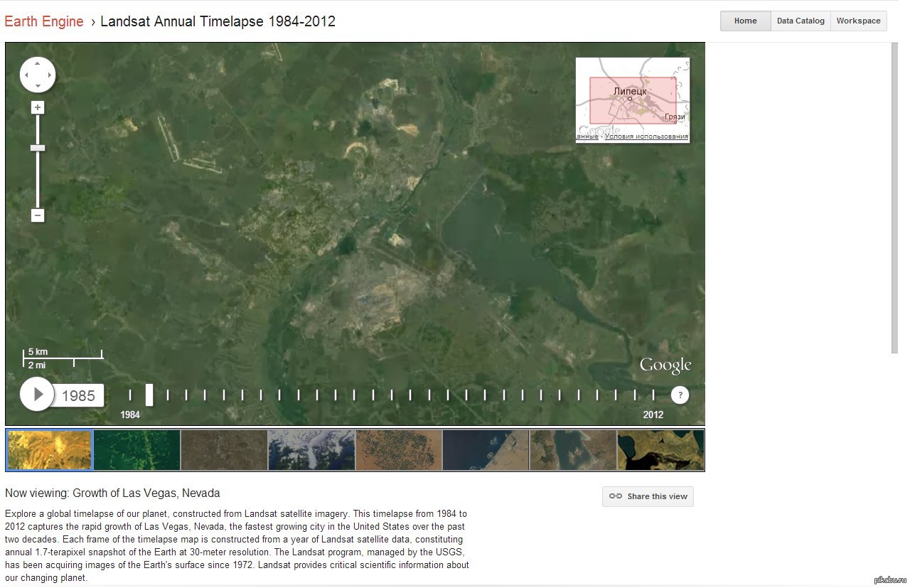Click the 5 km scale bar label
This screenshot has height=588, width=910.
pos(38,352)
